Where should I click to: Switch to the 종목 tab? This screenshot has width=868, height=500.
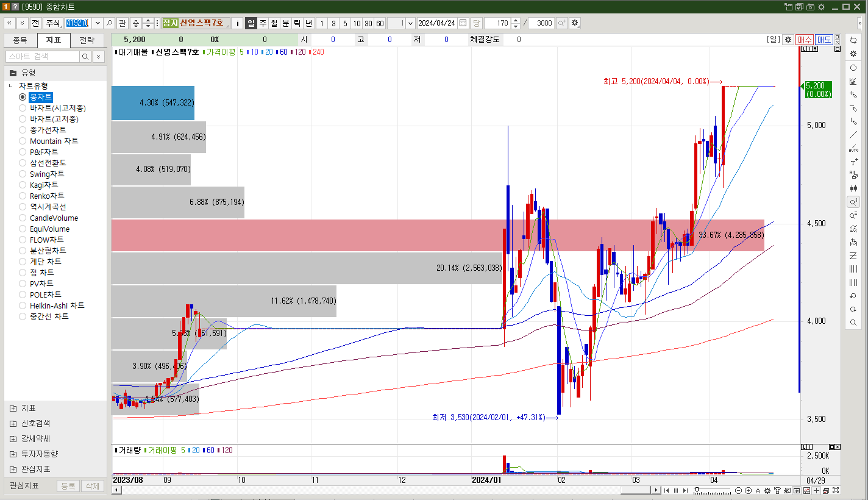(x=20, y=40)
